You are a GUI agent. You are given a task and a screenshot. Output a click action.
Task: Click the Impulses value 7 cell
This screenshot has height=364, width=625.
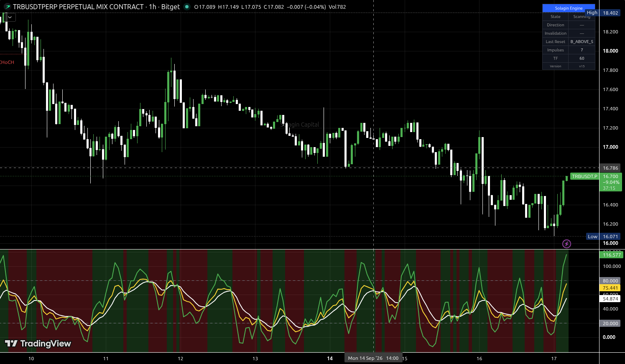(582, 50)
